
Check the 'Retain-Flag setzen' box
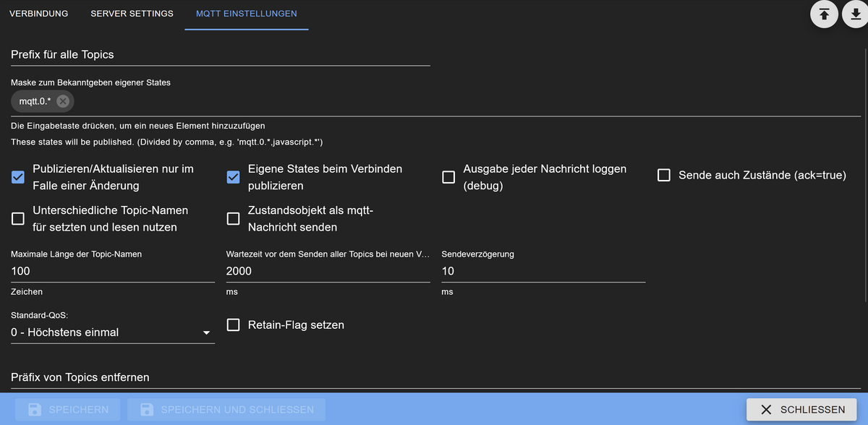(x=234, y=325)
